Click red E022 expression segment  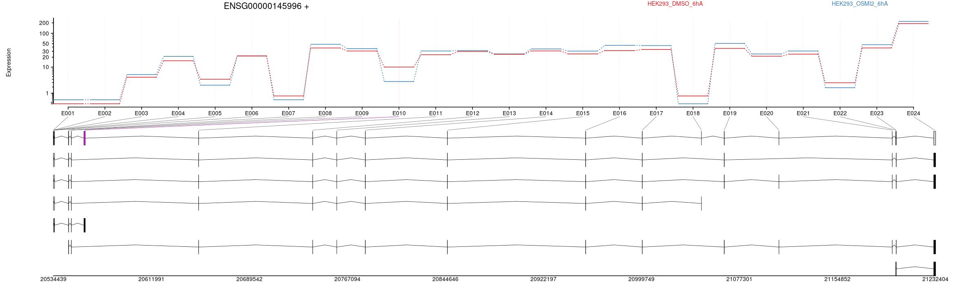840,83
